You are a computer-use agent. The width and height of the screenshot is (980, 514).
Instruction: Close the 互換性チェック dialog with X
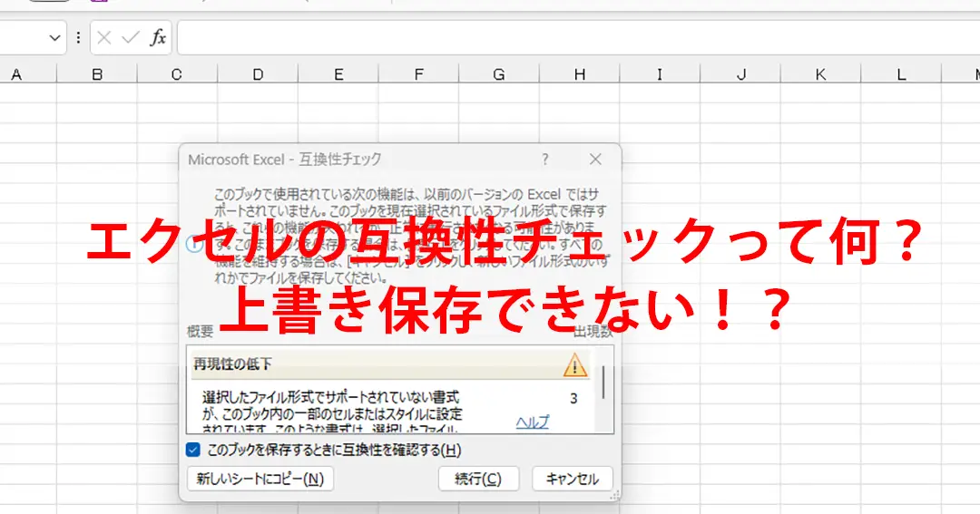point(595,160)
